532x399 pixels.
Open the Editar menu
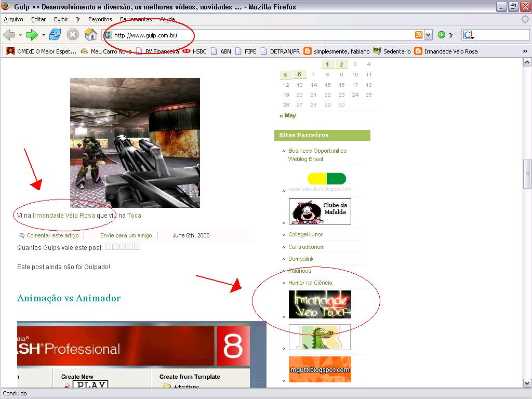pos(38,19)
